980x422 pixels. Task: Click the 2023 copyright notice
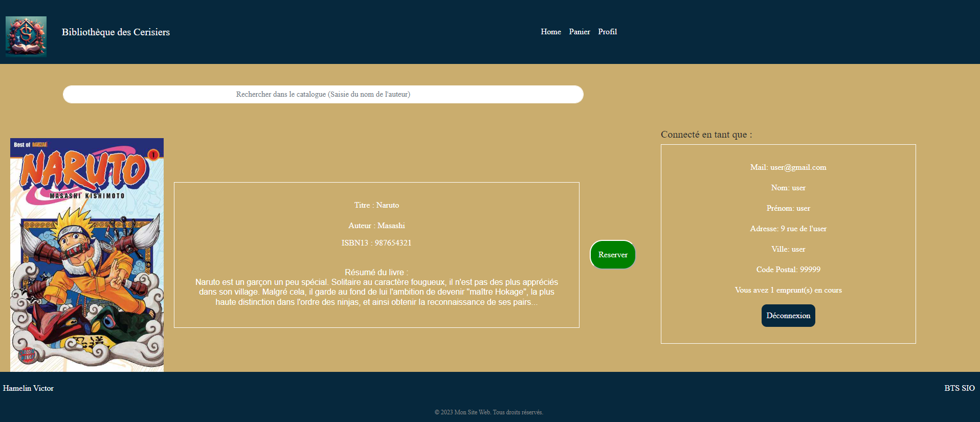(x=488, y=412)
